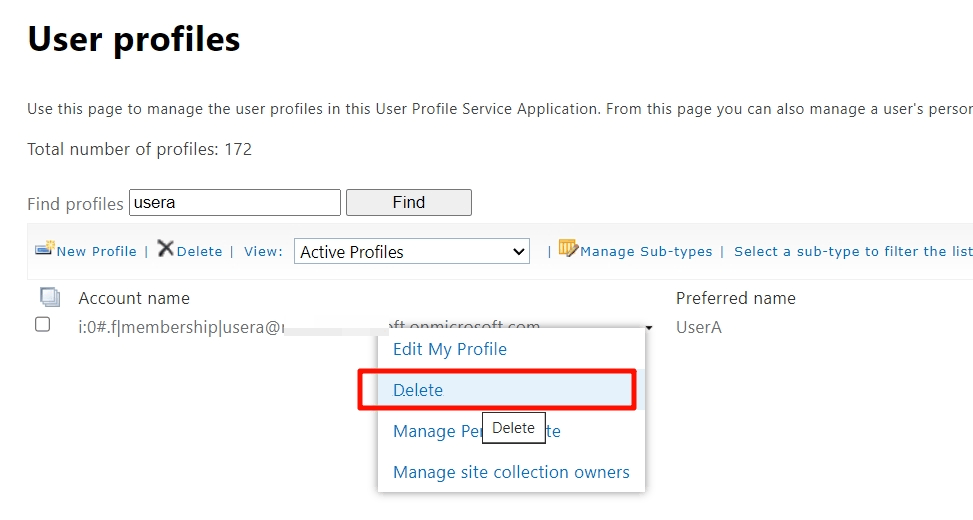This screenshot has height=520, width=973.
Task: Open the Active Profiles view dropdown
Action: coord(414,252)
